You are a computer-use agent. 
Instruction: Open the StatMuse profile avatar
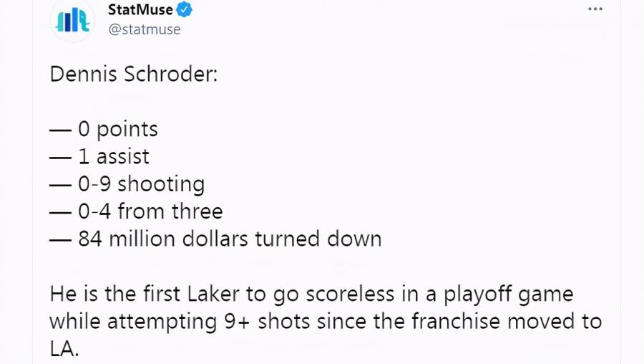(73, 20)
